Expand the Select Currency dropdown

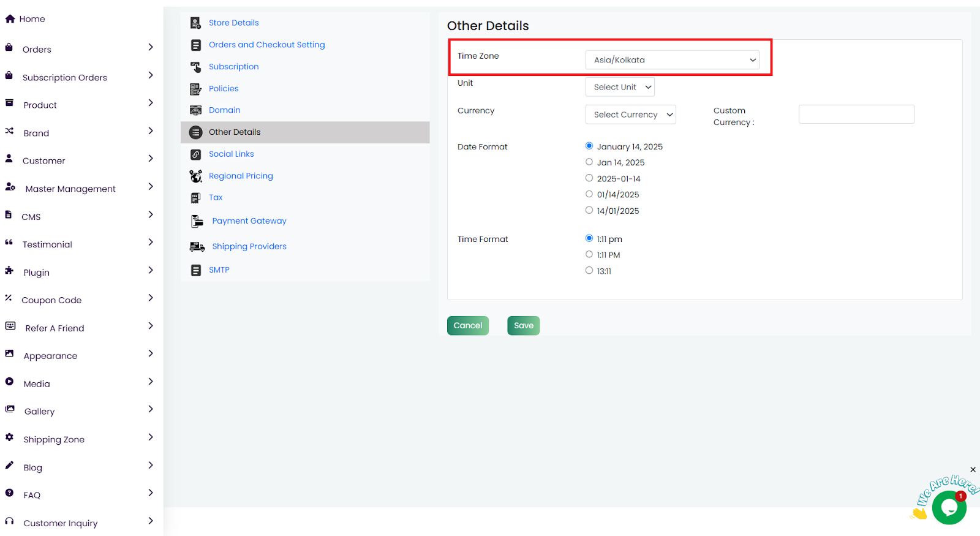(x=630, y=115)
